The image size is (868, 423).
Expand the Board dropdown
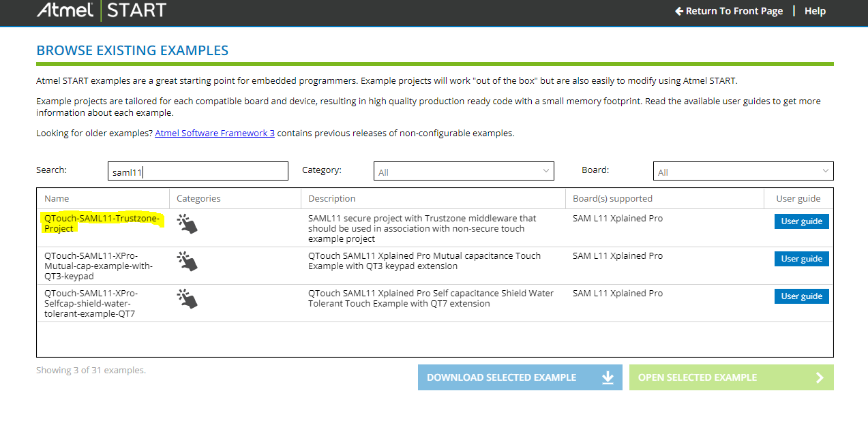click(743, 172)
